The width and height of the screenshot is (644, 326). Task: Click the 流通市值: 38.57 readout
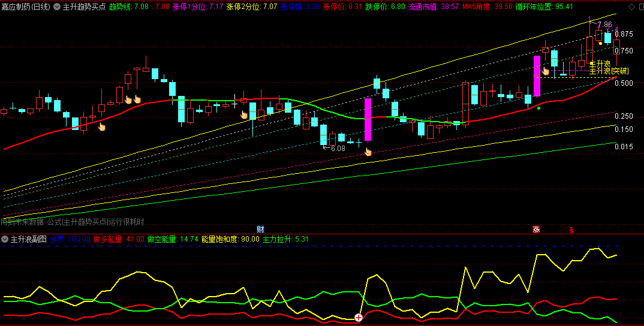(434, 7)
